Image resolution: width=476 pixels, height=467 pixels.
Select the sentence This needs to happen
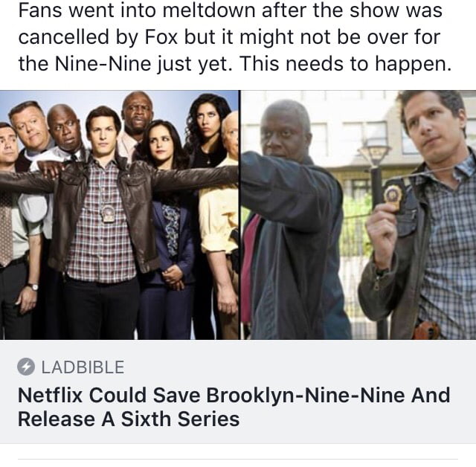click(346, 64)
